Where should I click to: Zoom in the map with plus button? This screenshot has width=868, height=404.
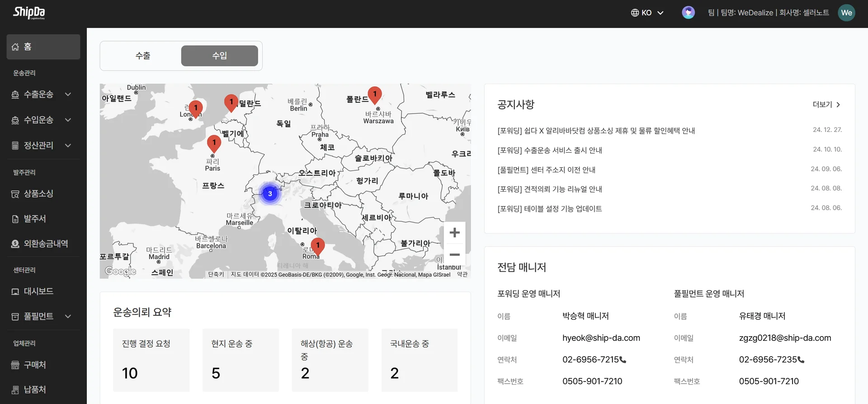454,233
